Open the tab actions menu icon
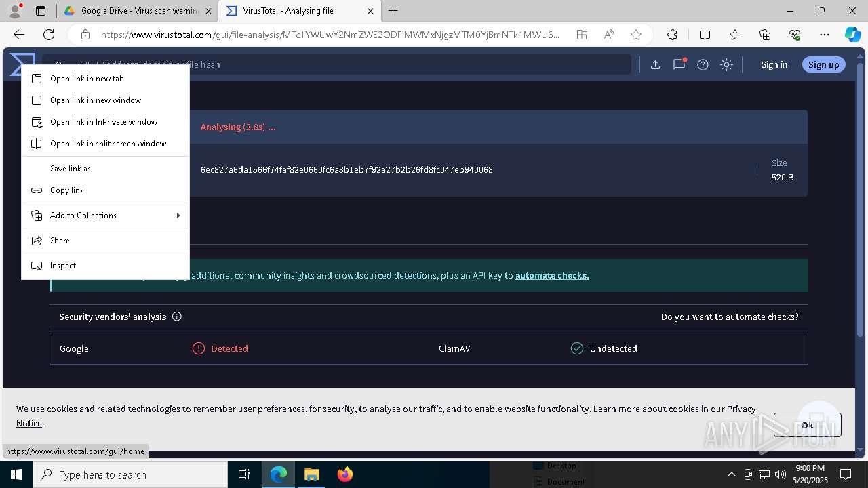Viewport: 868px width, 488px height. [x=41, y=11]
